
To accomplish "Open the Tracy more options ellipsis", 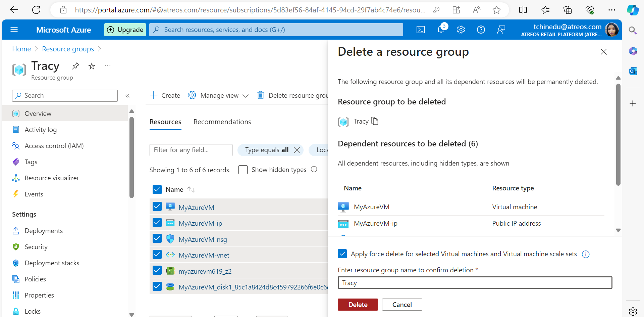I will [107, 66].
